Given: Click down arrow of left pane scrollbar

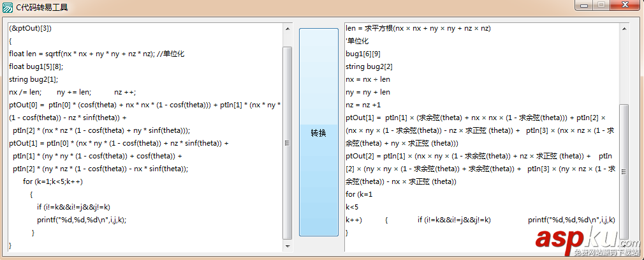Looking at the screenshot, I should coord(288,246).
